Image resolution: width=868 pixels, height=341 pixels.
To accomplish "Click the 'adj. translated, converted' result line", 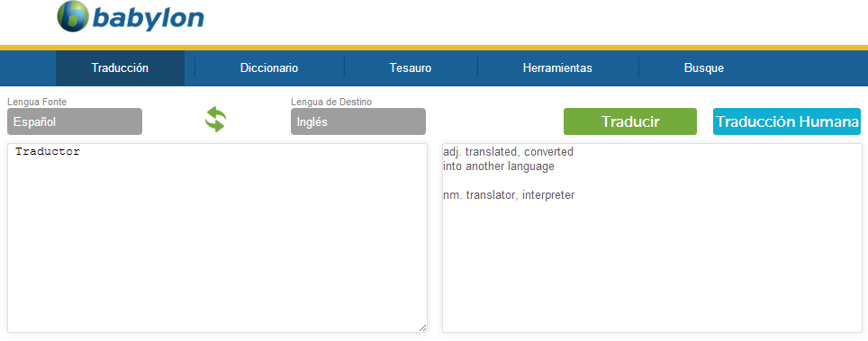I will [x=509, y=152].
